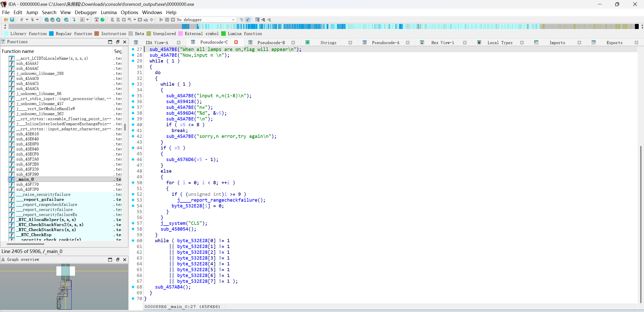Viewport: 644px width, 312px height.
Task: Click the open file folder icon
Action: (6, 20)
